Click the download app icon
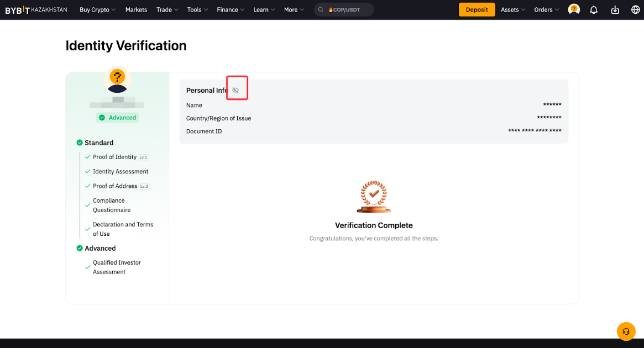Screen dimensions: 644x348 (x=615, y=9)
